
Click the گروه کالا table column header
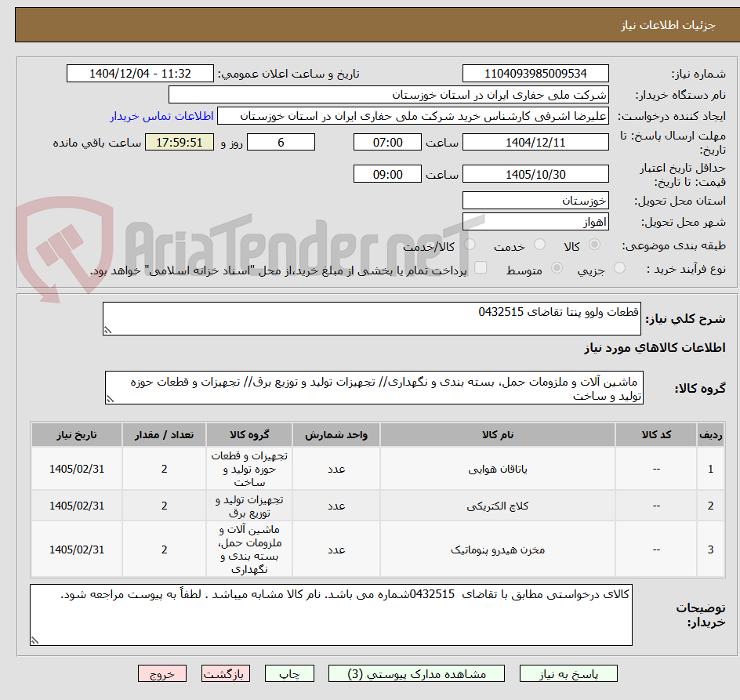pos(249,435)
